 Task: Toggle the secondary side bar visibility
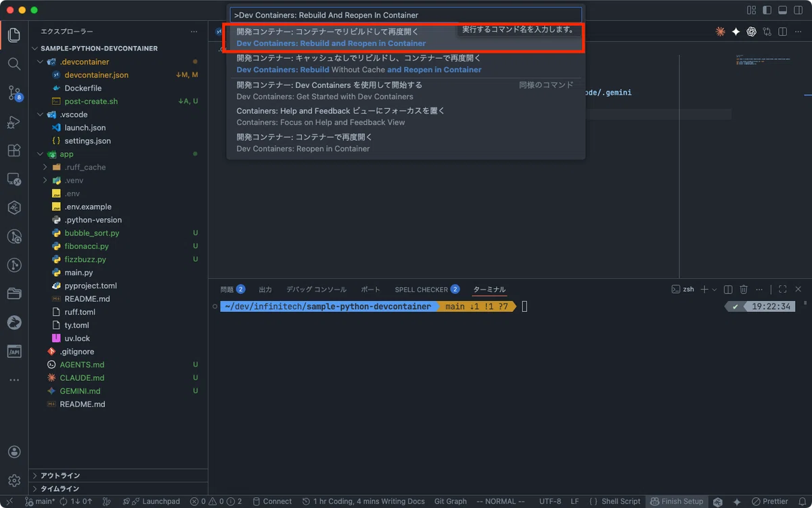pos(798,10)
